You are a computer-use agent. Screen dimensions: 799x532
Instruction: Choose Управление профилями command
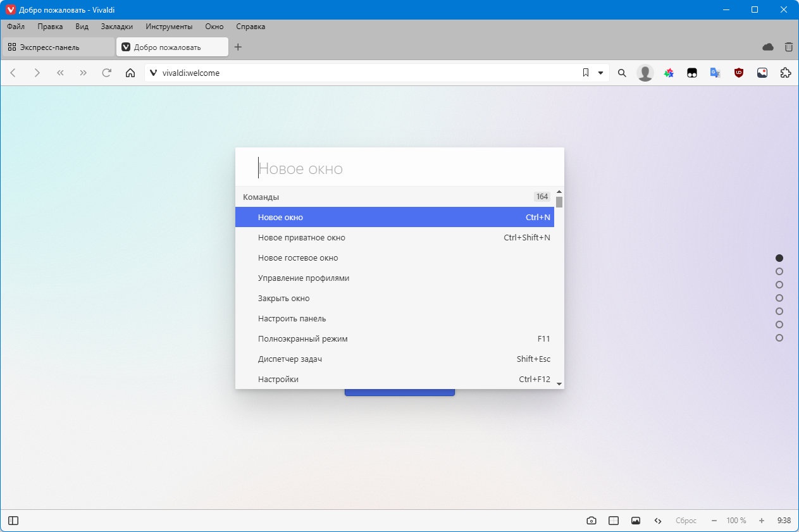(x=395, y=278)
